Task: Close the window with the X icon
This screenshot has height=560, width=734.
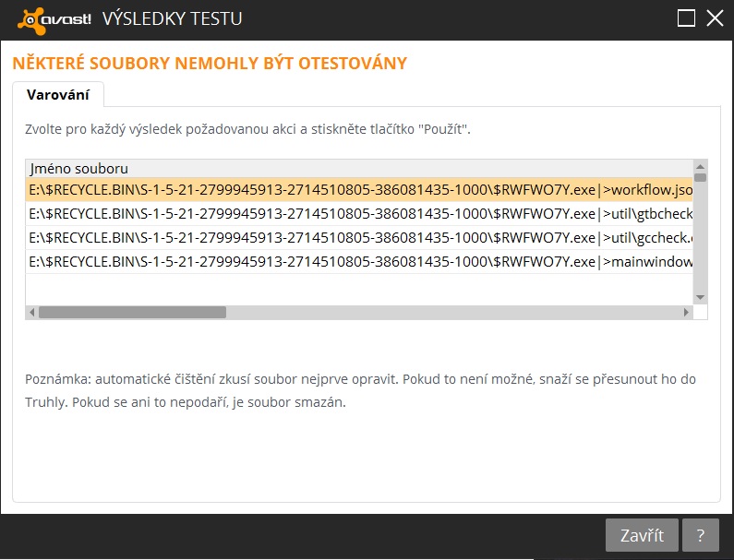Action: pyautogui.click(x=714, y=18)
